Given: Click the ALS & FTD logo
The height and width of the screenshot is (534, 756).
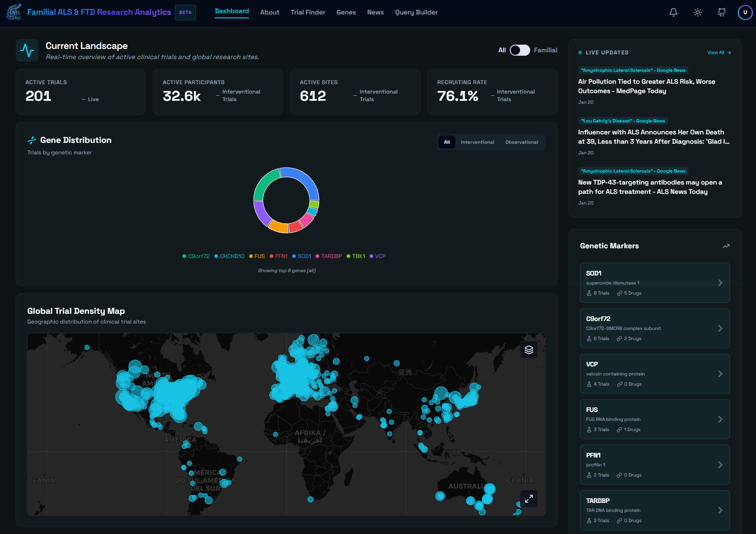Looking at the screenshot, I should [x=13, y=12].
